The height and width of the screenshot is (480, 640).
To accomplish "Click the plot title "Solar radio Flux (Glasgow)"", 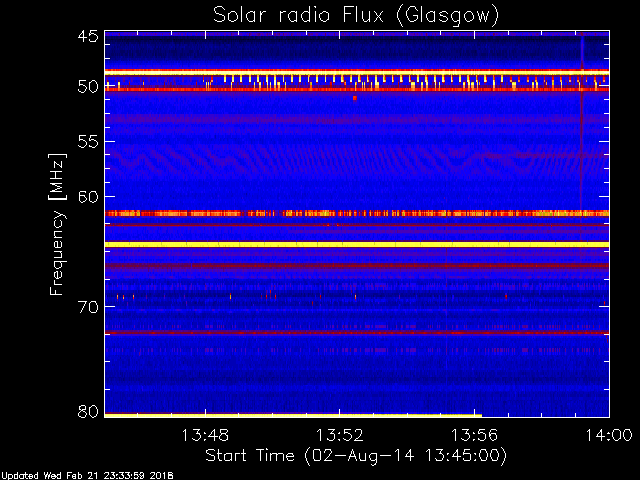I will [x=356, y=16].
